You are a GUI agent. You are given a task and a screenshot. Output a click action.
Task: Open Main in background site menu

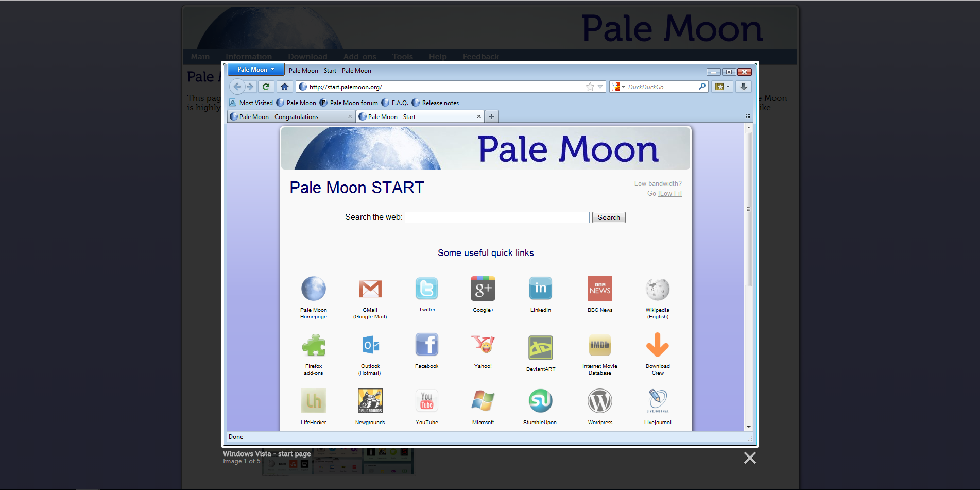pos(200,57)
